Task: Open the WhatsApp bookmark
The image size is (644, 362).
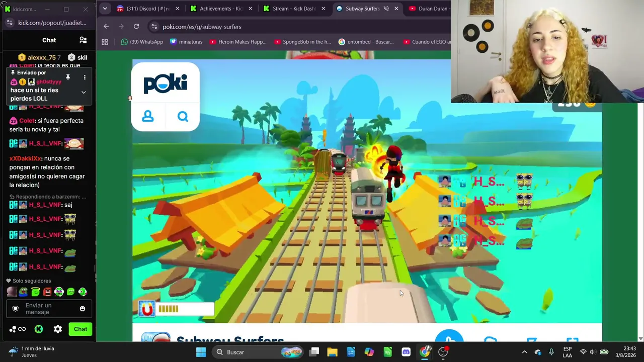Action: (x=142, y=42)
